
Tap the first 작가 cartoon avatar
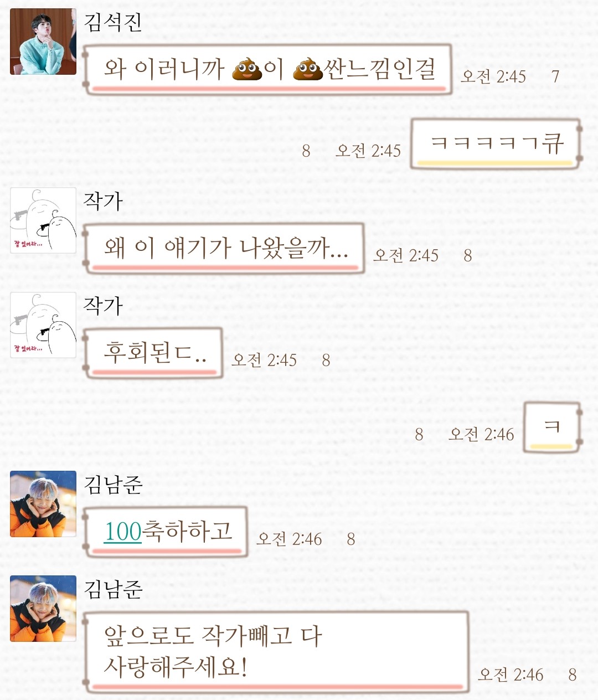[43, 220]
